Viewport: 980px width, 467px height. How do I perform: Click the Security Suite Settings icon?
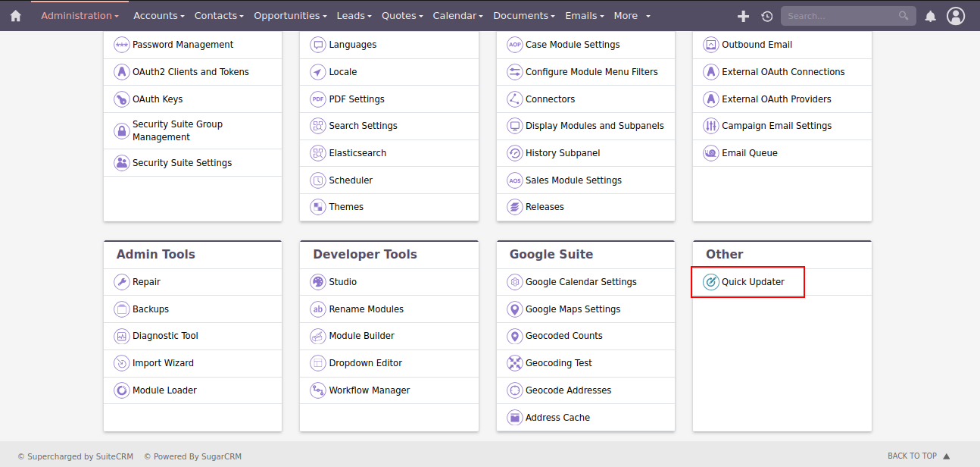point(121,163)
